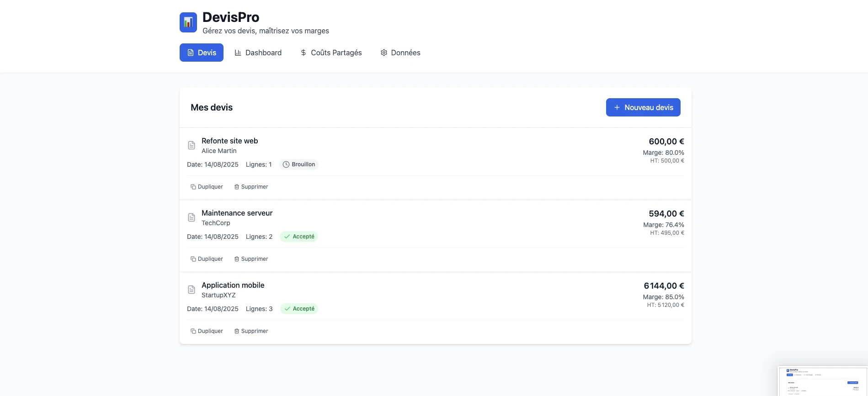The width and height of the screenshot is (868, 396).
Task: Delete the Maintenance serveur quote
Action: 251,259
